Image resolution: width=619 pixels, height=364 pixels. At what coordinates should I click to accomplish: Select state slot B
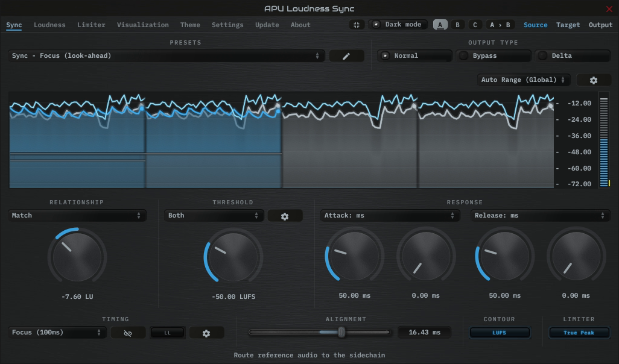point(457,25)
